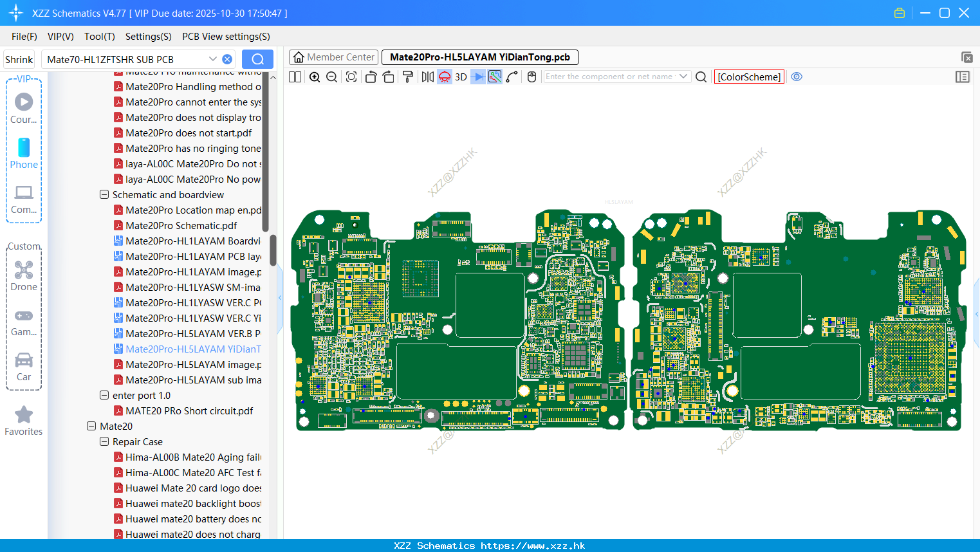980x552 pixels.
Task: Open the File(F) menu
Action: click(24, 37)
